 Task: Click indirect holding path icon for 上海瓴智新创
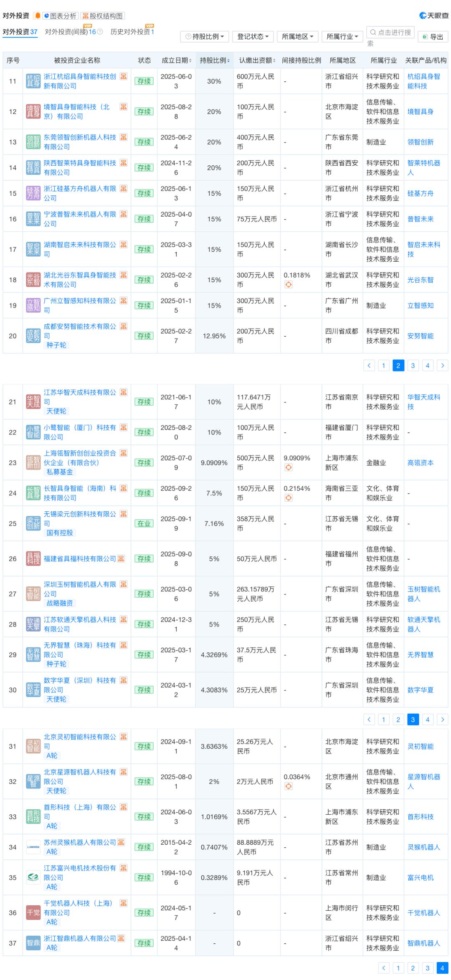click(x=288, y=467)
